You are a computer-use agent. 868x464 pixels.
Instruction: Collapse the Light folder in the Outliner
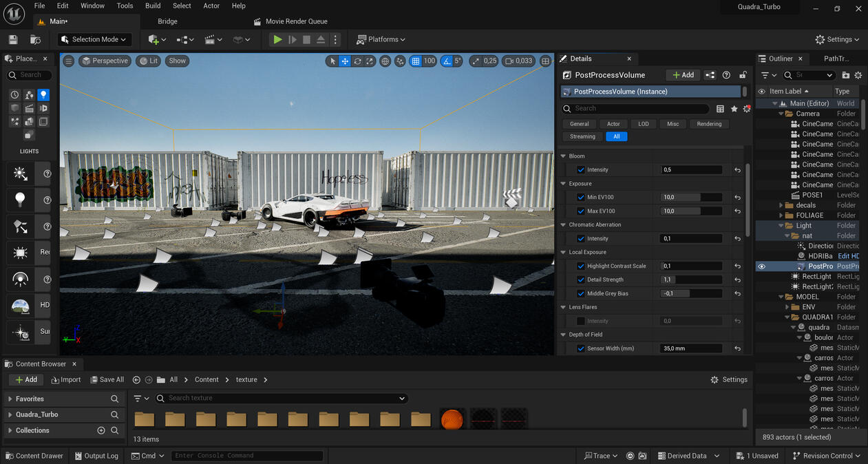tap(779, 225)
